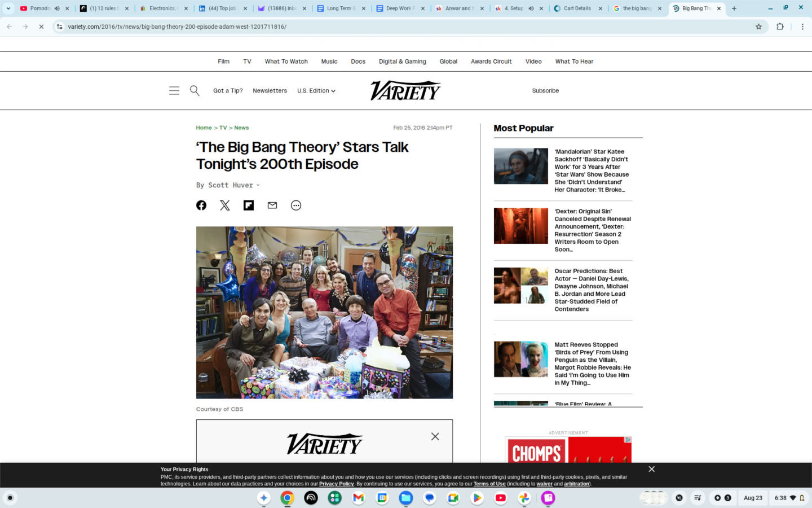Image resolution: width=812 pixels, height=508 pixels.
Task: Share article on Flipboard
Action: click(x=249, y=205)
